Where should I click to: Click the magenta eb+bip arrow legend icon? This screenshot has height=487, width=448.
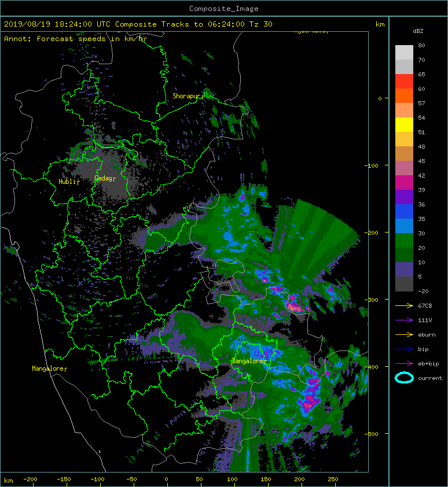[x=404, y=363]
